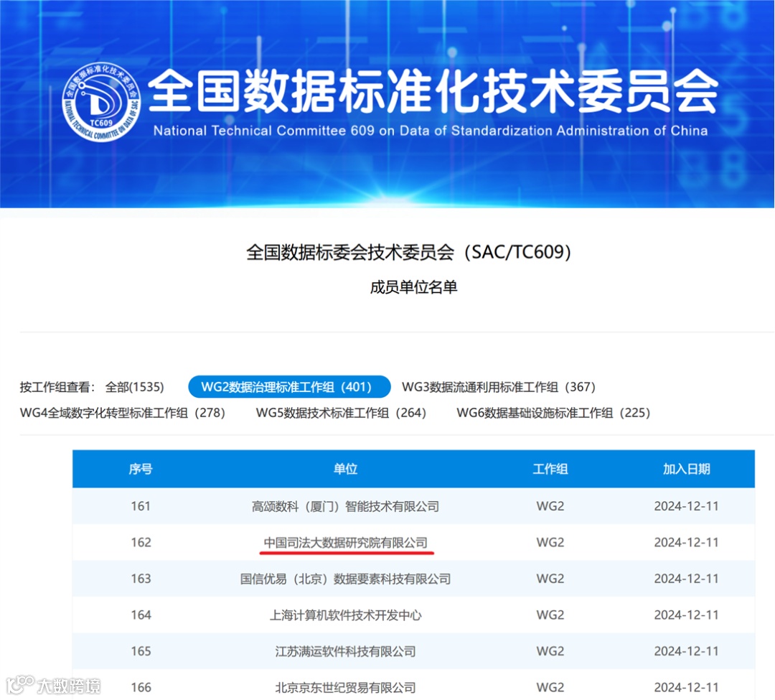Screen dimensions: 775x700
Task: Click row number 165
Action: click(141, 652)
